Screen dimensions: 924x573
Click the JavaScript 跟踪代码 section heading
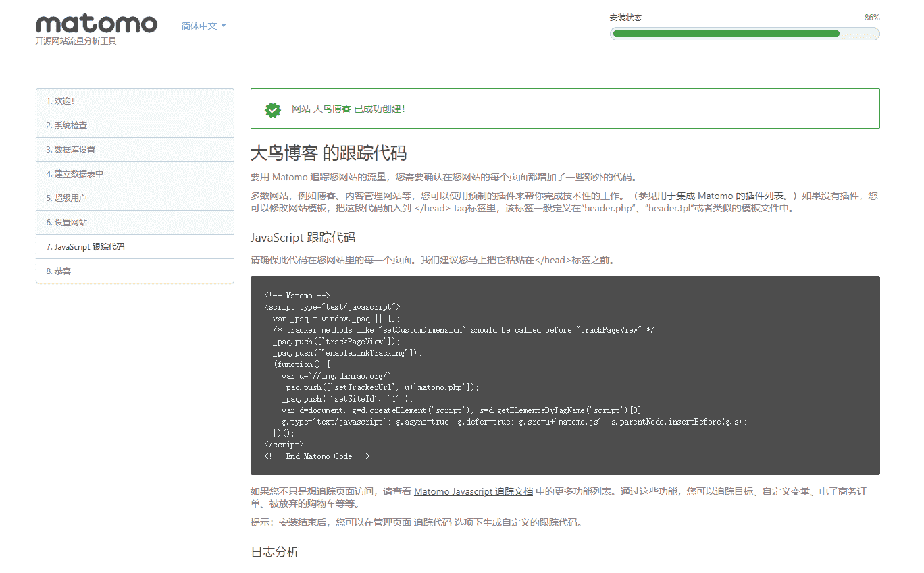click(303, 238)
